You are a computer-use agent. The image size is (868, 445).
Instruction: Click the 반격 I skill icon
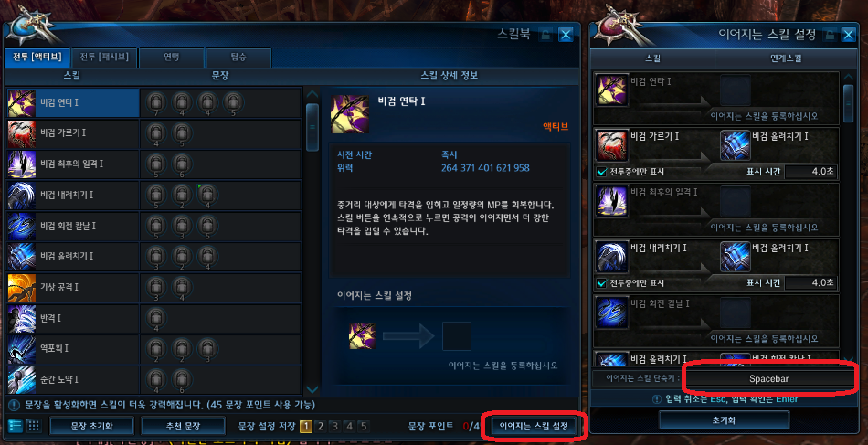pyautogui.click(x=22, y=318)
